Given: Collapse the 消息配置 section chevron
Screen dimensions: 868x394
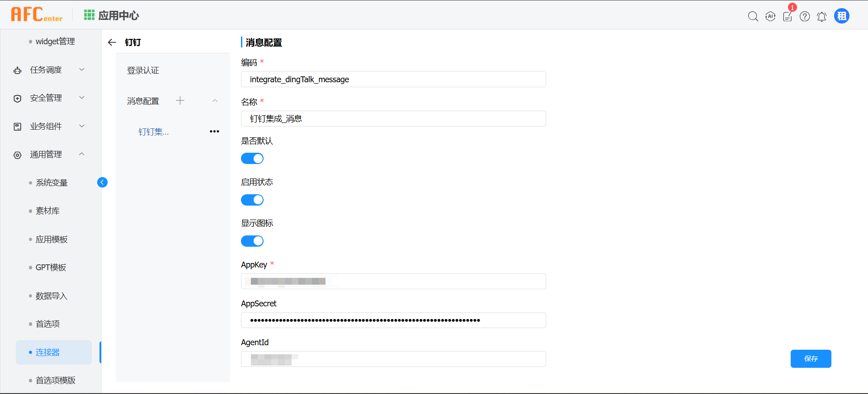Looking at the screenshot, I should tap(215, 101).
